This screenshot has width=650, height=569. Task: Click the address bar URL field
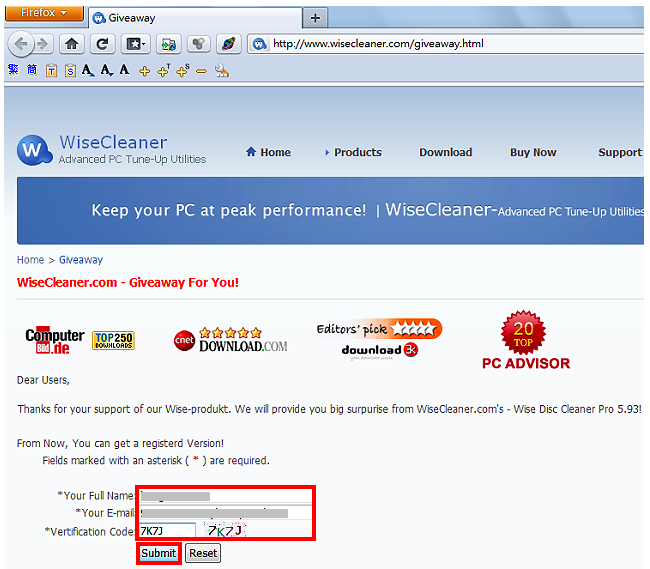point(448,44)
